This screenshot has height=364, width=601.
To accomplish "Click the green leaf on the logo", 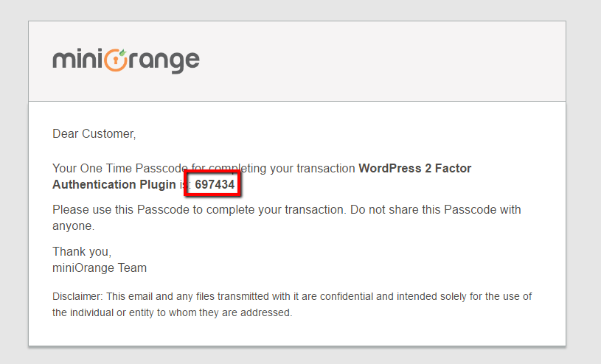I will pos(122,52).
